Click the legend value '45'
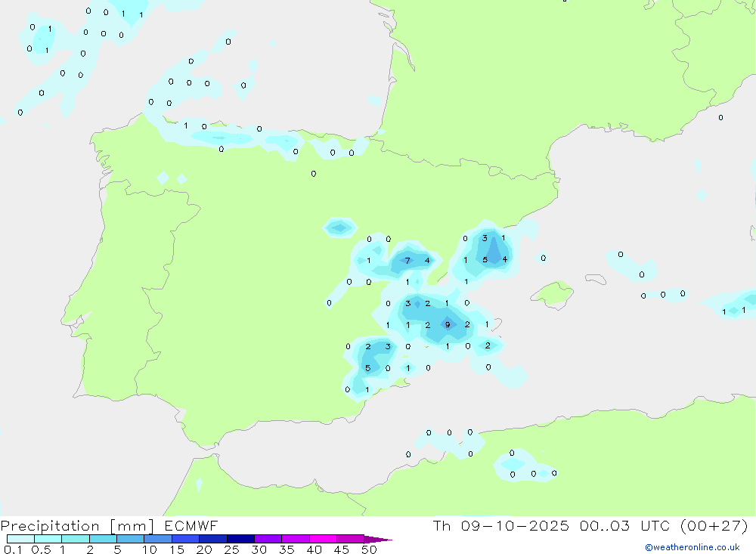The height and width of the screenshot is (554, 756). coord(342,549)
